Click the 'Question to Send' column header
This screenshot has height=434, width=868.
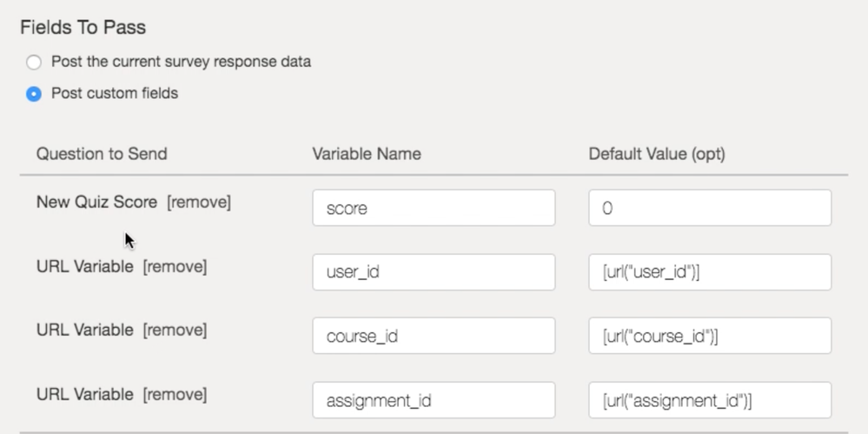click(x=102, y=154)
